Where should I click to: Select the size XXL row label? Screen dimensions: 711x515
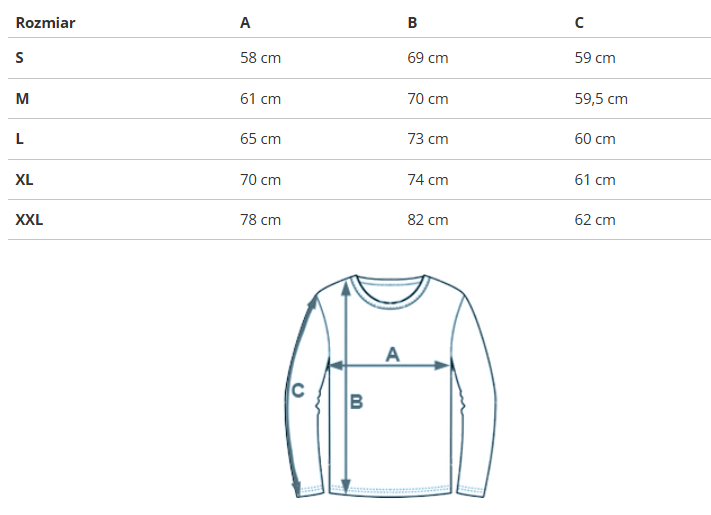pos(29,220)
